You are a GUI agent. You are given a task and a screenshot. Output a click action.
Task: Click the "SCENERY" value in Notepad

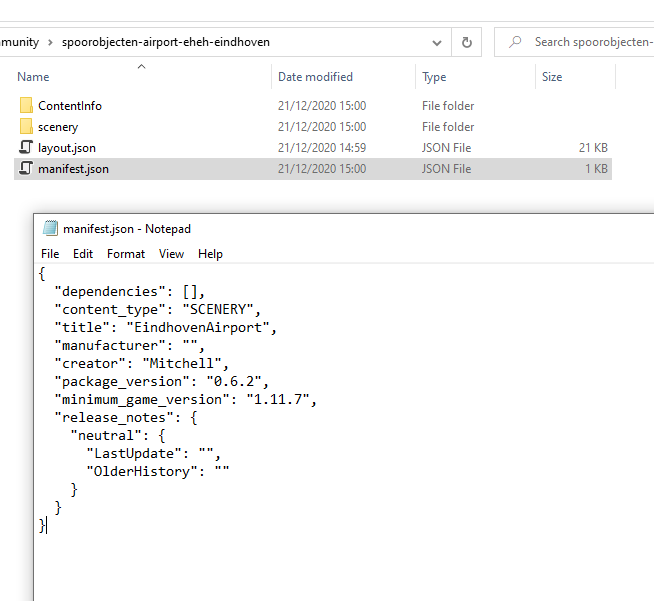click(218, 309)
